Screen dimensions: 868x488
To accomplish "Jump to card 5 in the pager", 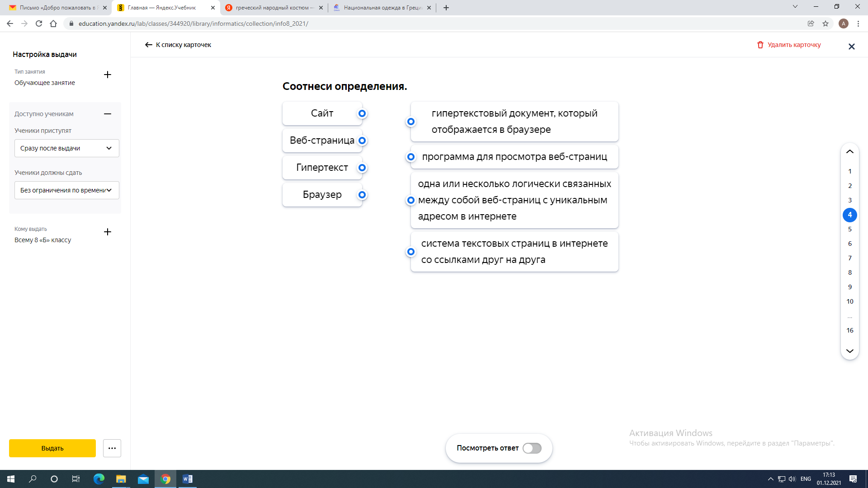I will point(850,229).
